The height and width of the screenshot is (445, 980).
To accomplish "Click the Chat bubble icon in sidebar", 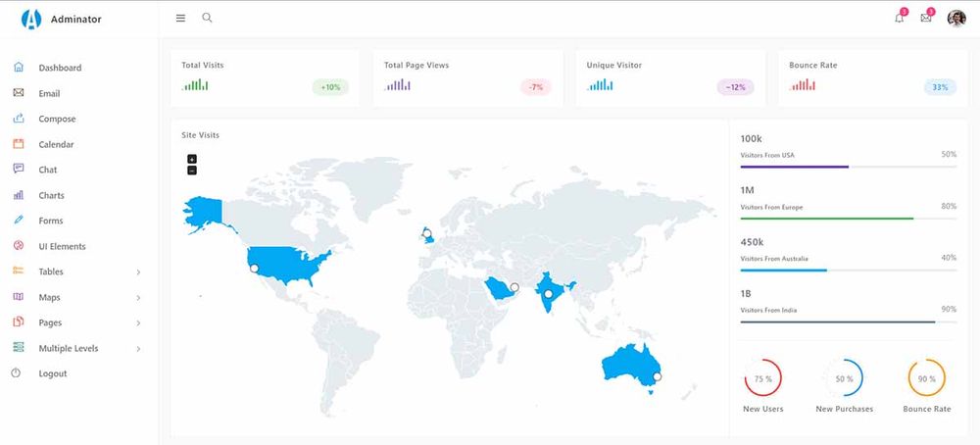I will [x=18, y=170].
